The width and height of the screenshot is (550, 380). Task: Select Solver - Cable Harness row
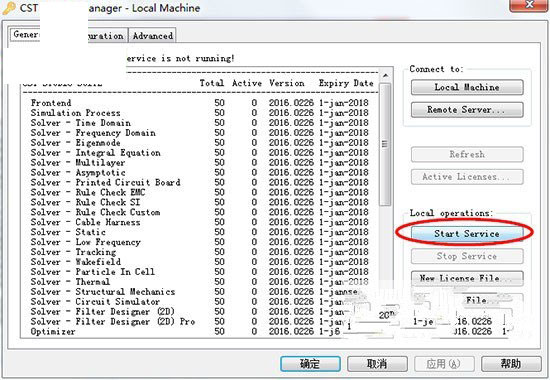[199, 222]
